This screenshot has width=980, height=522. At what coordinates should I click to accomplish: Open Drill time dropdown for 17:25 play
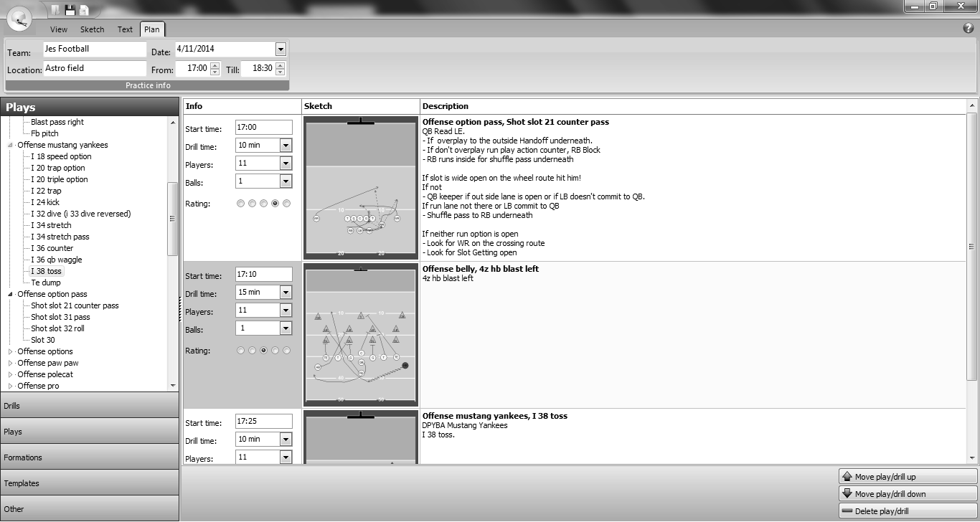(x=286, y=439)
